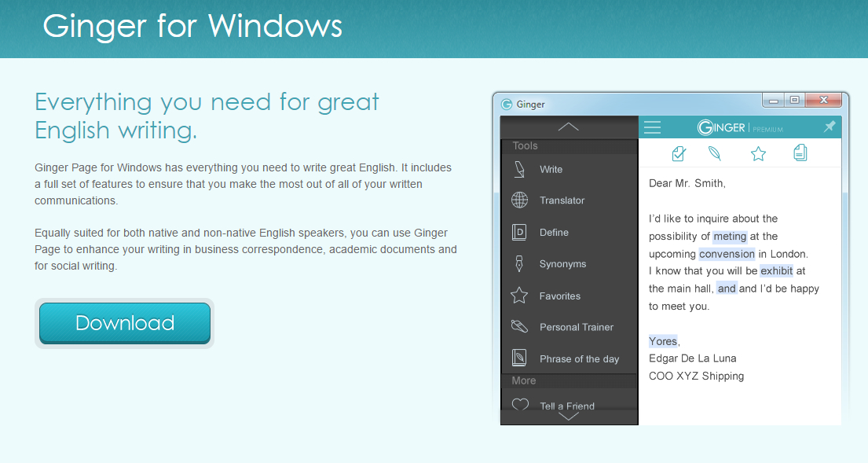Click the "Ginger for Windows" page heading
Screen dimensions: 868x463
(192, 26)
